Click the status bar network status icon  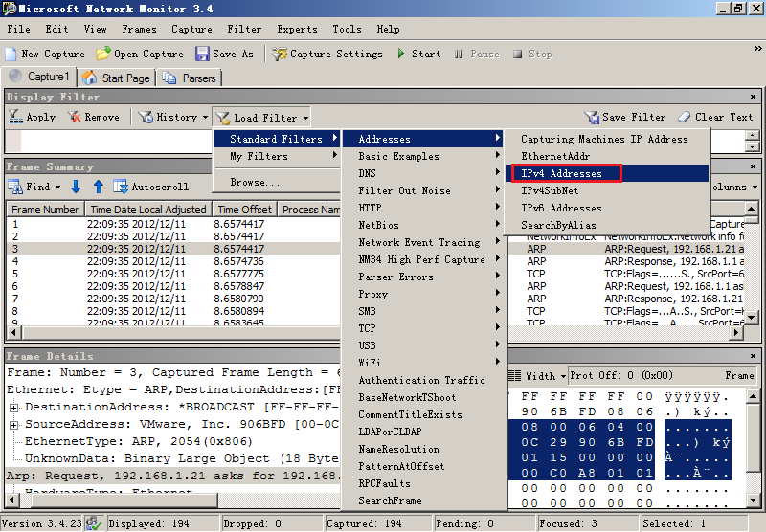[x=93, y=523]
